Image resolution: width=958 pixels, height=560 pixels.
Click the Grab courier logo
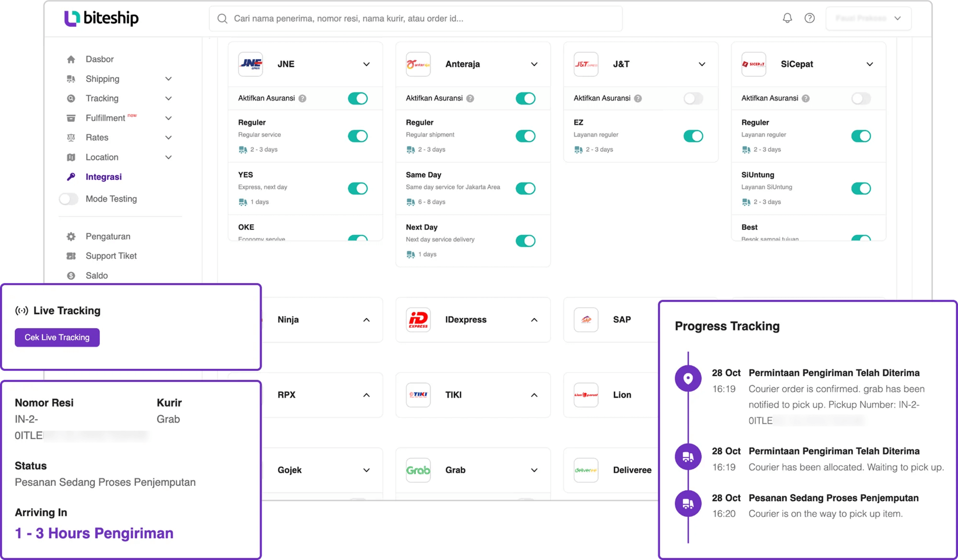pyautogui.click(x=418, y=470)
